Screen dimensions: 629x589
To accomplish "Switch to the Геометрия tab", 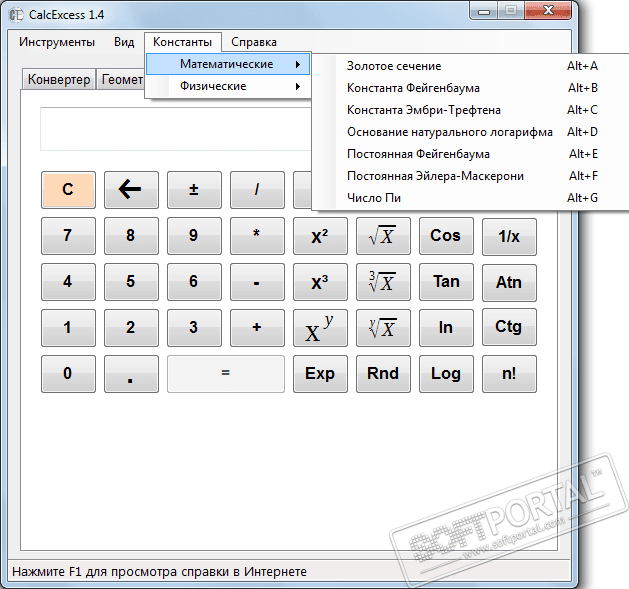I will 122,79.
